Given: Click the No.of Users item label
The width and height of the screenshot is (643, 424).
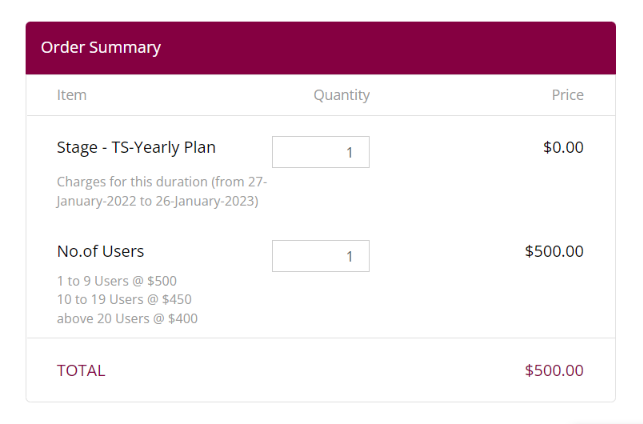Looking at the screenshot, I should 100,251.
